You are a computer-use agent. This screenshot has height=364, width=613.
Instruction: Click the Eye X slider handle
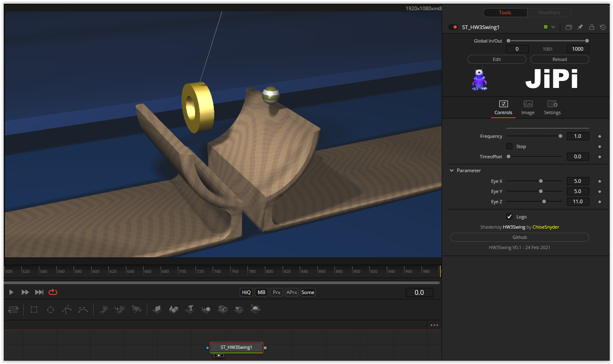coord(541,181)
